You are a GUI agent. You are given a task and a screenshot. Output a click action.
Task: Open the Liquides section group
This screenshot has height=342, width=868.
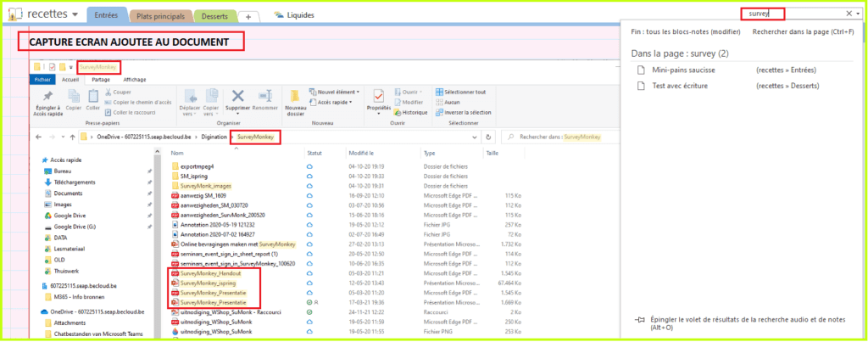pyautogui.click(x=294, y=15)
